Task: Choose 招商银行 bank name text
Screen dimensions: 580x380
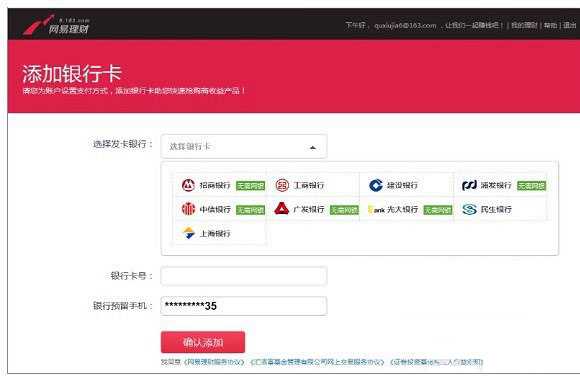Action: (215, 185)
